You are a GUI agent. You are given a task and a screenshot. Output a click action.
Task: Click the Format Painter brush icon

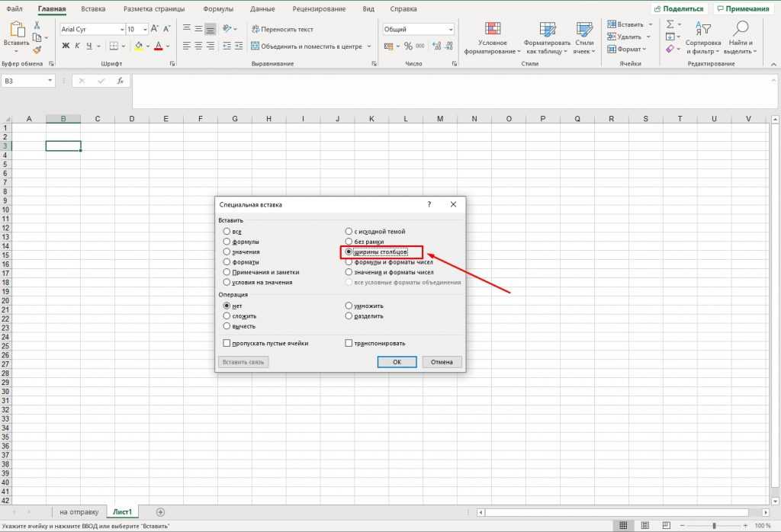pos(37,50)
